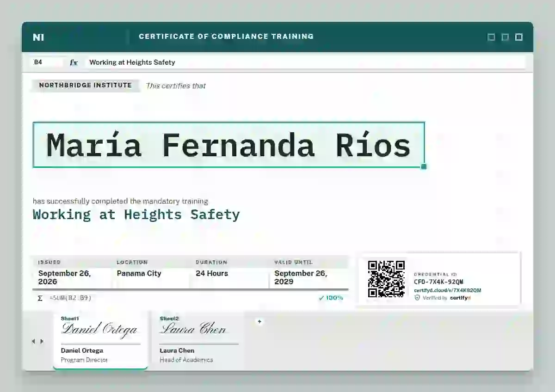This screenshot has height=392, width=555.
Task: Click the Northbridge Institute label
Action: (x=86, y=86)
